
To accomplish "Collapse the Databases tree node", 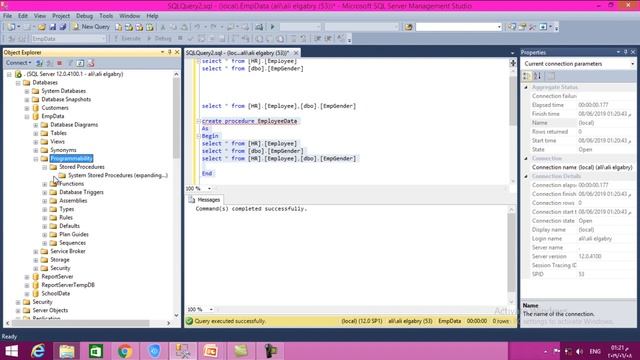I will pyautogui.click(x=18, y=82).
